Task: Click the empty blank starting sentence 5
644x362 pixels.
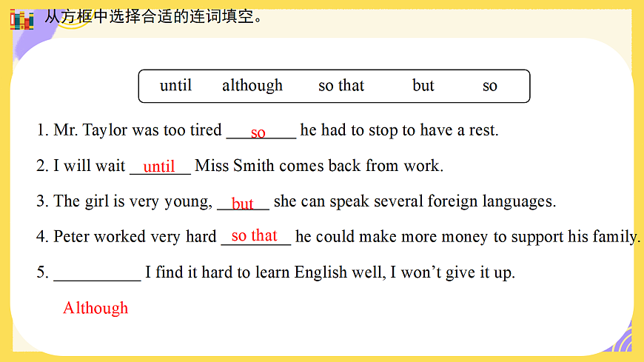Action: (x=97, y=273)
